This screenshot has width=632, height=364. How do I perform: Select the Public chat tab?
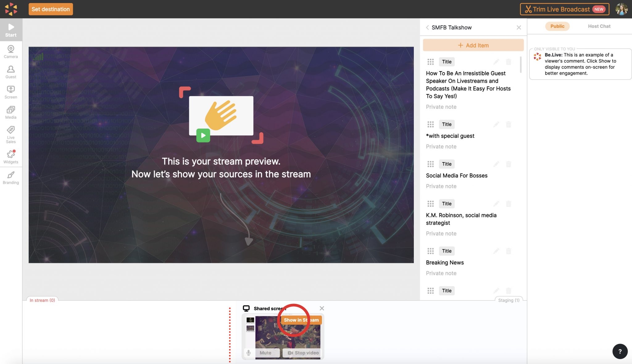(557, 26)
